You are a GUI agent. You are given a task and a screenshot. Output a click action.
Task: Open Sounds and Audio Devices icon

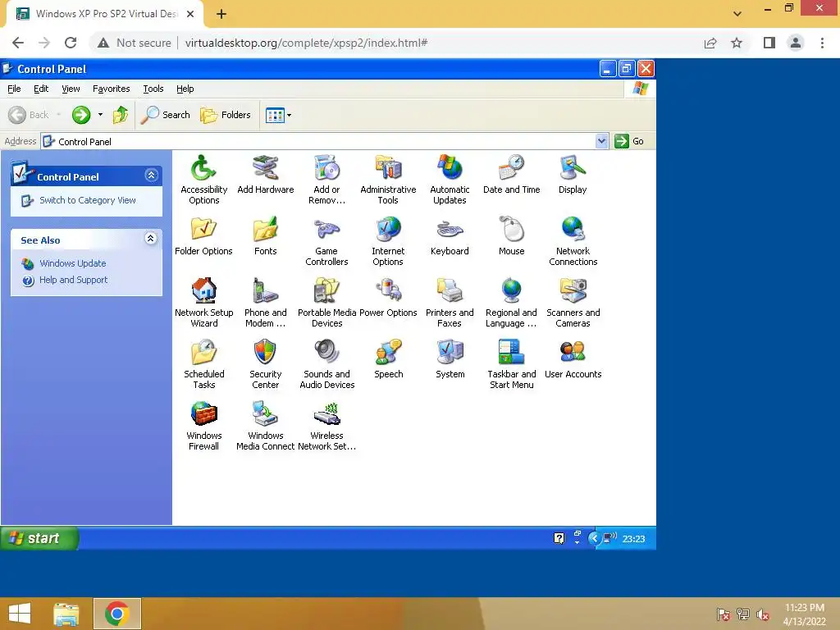[x=326, y=353]
